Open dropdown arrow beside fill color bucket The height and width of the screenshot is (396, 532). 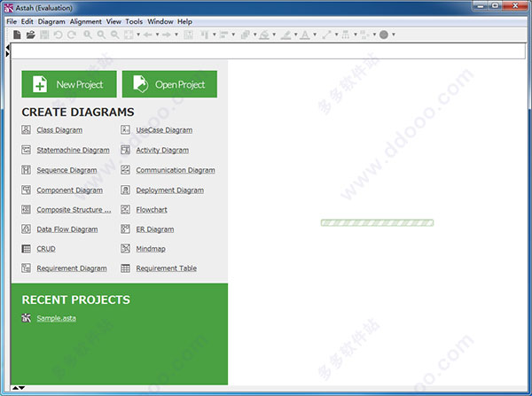click(274, 35)
